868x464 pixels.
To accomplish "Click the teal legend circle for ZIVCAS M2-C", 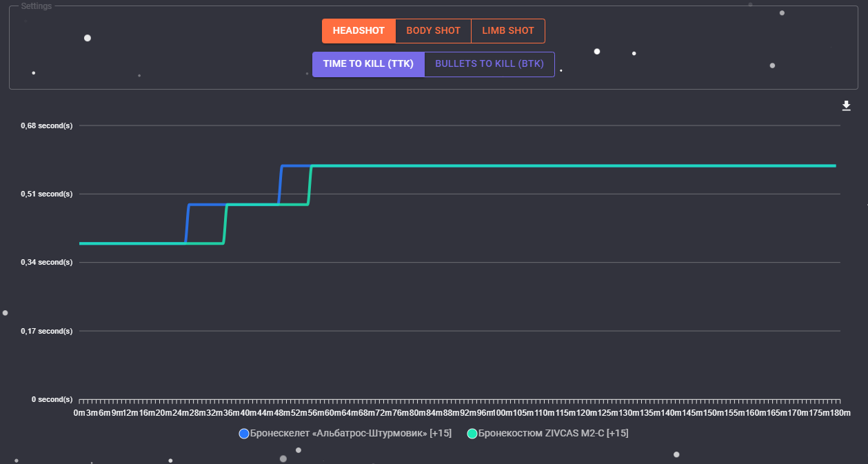I will (472, 434).
